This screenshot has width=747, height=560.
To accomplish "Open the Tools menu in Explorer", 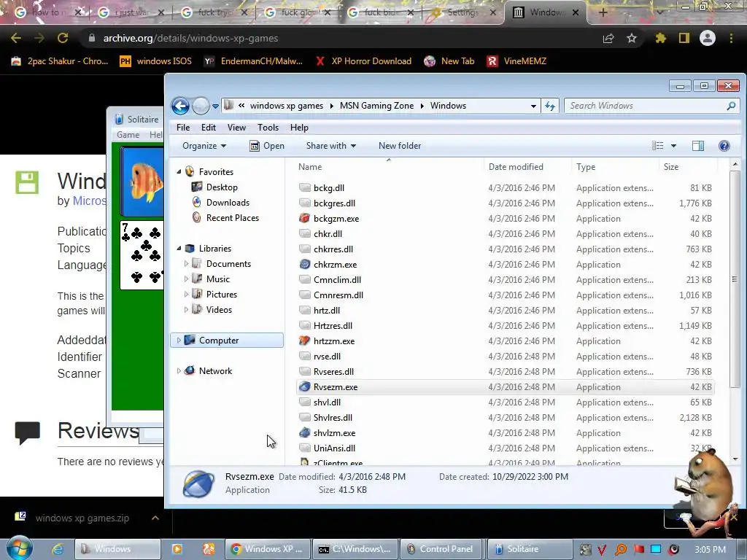I will pyautogui.click(x=268, y=128).
